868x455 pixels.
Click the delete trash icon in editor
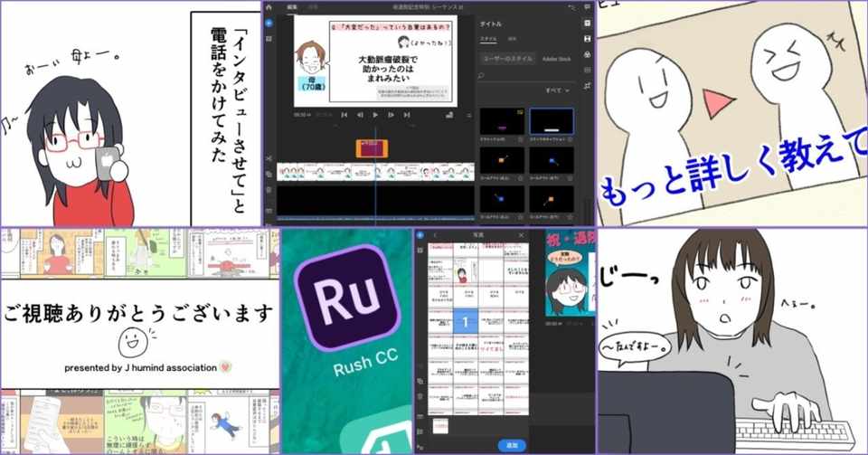[269, 190]
